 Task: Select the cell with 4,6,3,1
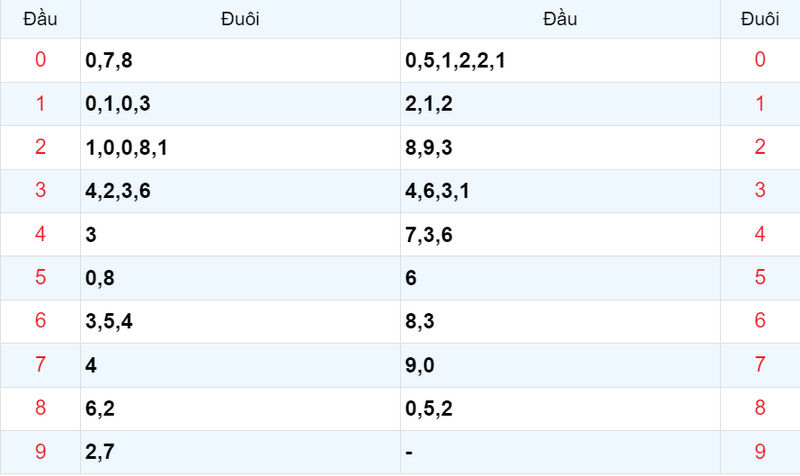pos(560,191)
